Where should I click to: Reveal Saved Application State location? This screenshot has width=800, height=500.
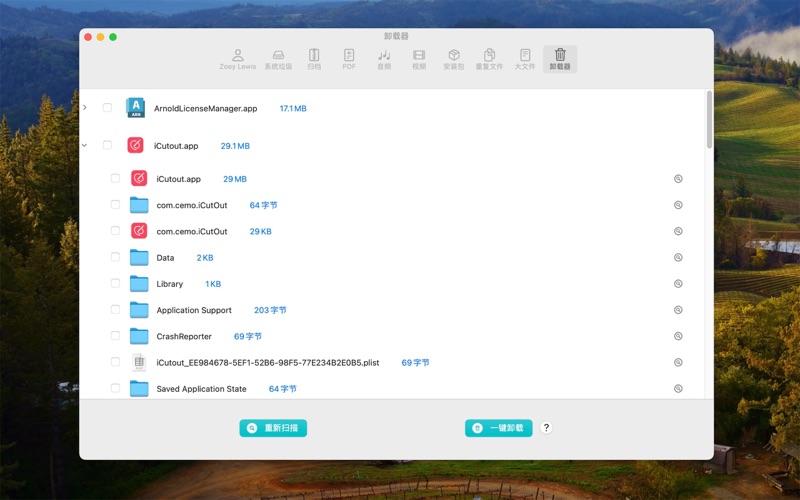[678, 389]
